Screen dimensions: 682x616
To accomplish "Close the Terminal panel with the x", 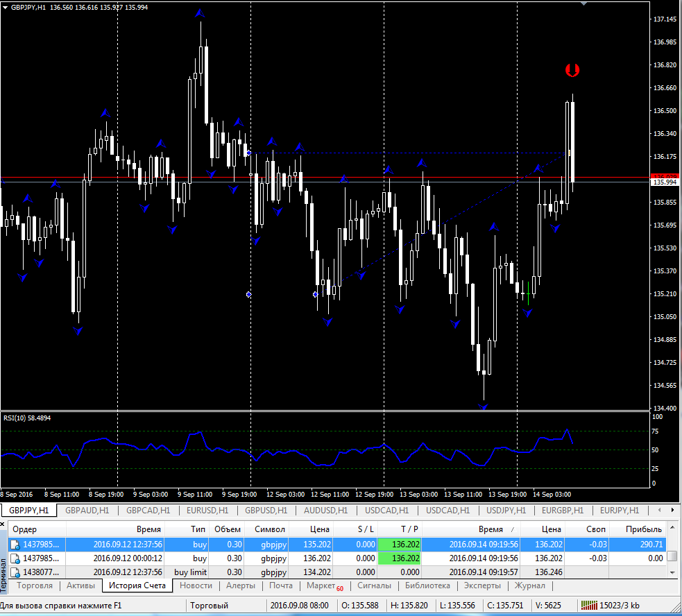I will pos(2,524).
